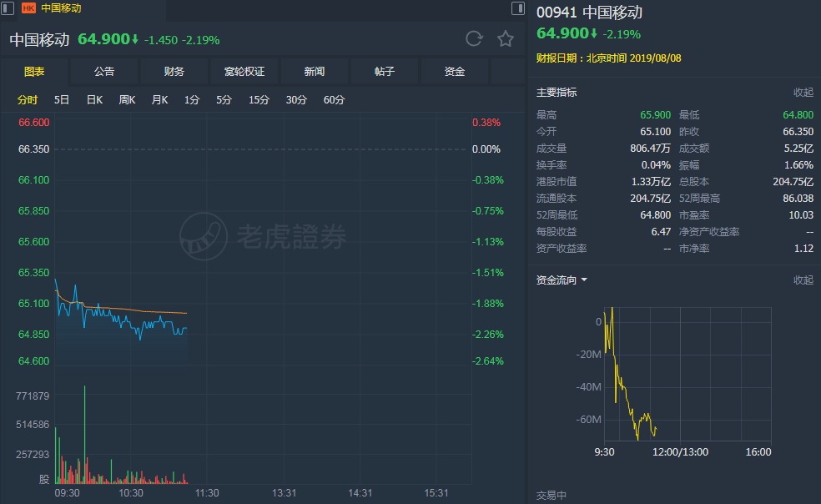Screen dimensions: 821x504
Task: Click the 市盈率 value 10.03
Action: (801, 215)
